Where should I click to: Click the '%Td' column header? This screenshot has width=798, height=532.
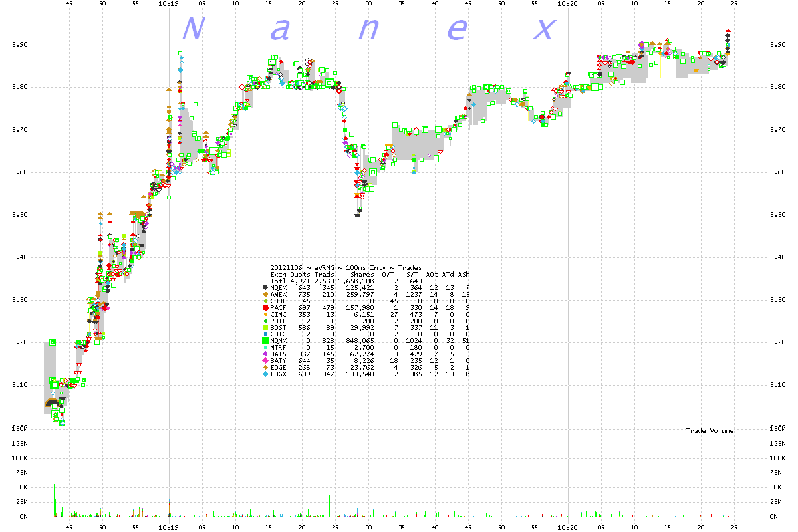coord(448,275)
